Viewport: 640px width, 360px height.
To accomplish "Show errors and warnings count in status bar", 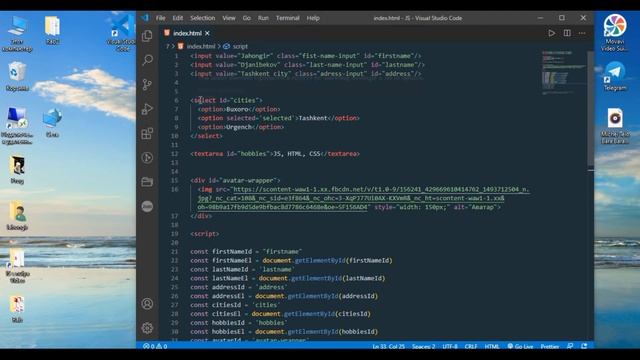I will coord(155,346).
